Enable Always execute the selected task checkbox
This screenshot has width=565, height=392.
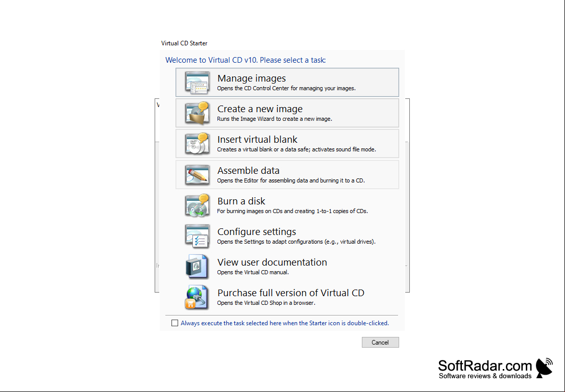click(x=175, y=323)
